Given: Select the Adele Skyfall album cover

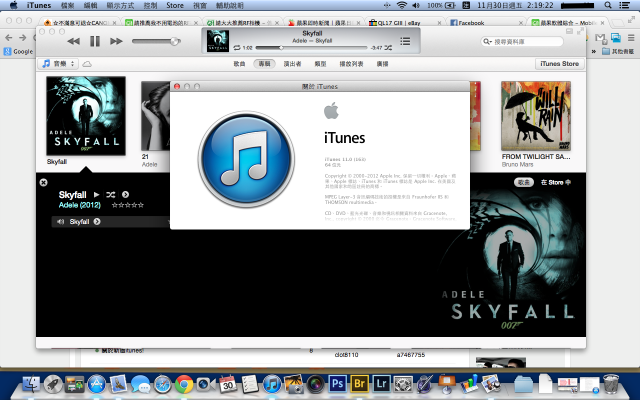Looking at the screenshot, I should pyautogui.click(x=86, y=116).
